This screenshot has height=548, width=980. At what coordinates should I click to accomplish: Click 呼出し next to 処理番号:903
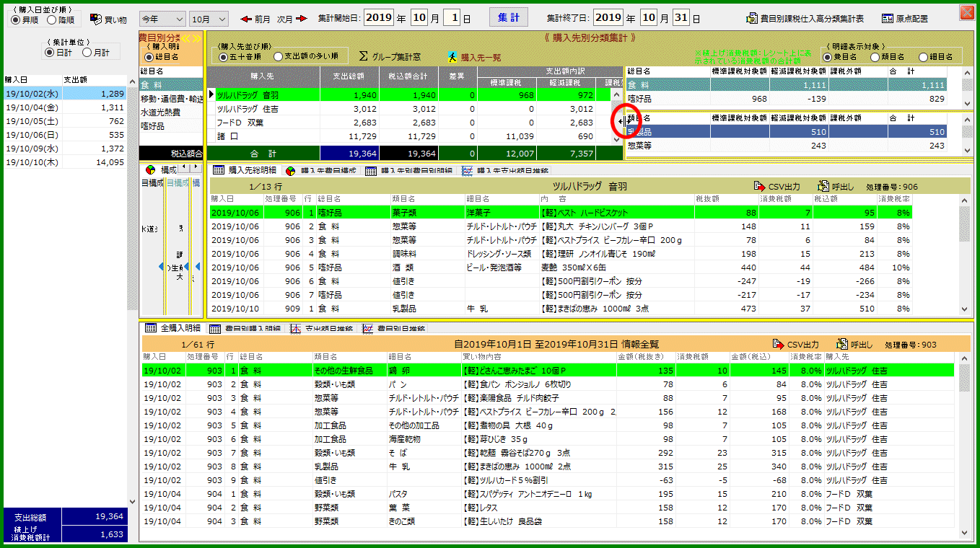coord(854,345)
